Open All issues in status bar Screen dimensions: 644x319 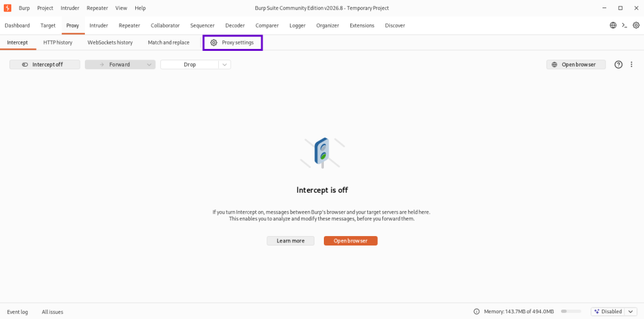click(53, 312)
